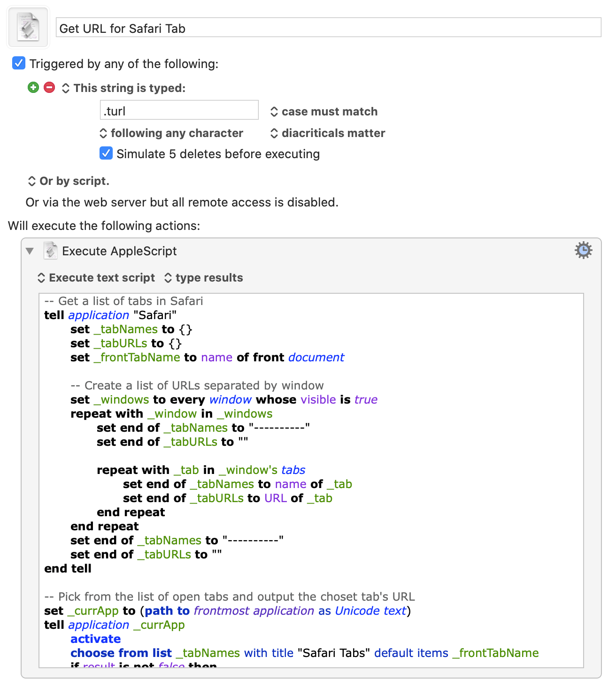Screen dimensions: 616x687
Task: Open 'Execute text script' popup menu
Action: tap(96, 278)
